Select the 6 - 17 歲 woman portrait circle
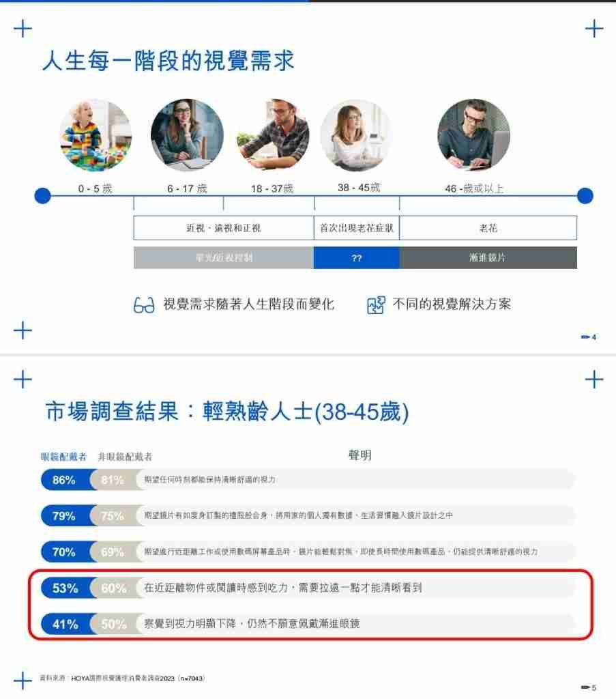Image resolution: width=616 pixels, height=699 pixels. [x=187, y=135]
